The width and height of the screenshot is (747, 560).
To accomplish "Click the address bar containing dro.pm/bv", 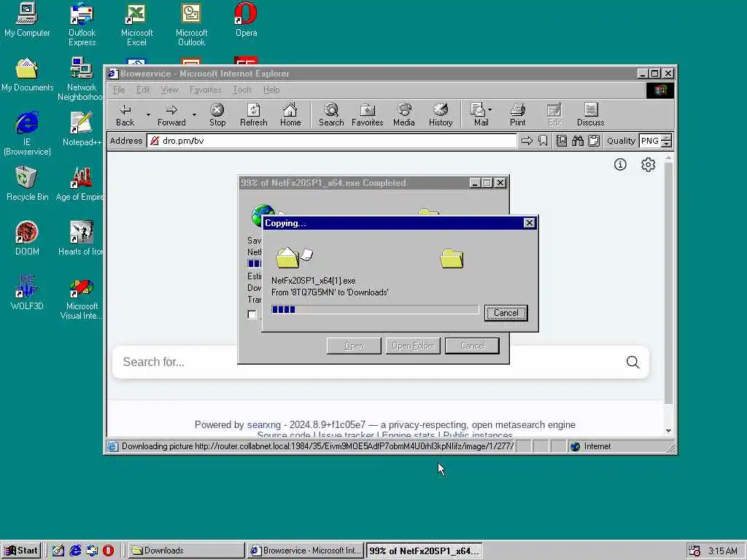I will tap(332, 141).
